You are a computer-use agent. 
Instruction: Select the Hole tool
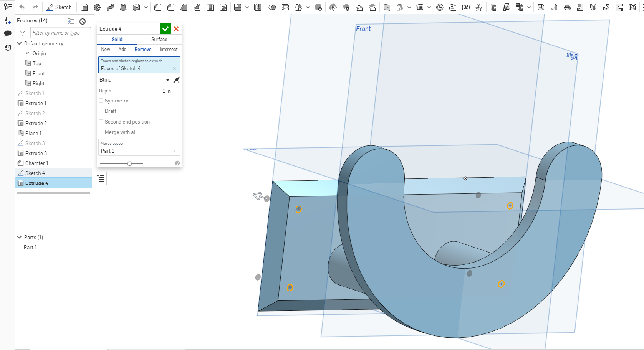click(x=223, y=7)
